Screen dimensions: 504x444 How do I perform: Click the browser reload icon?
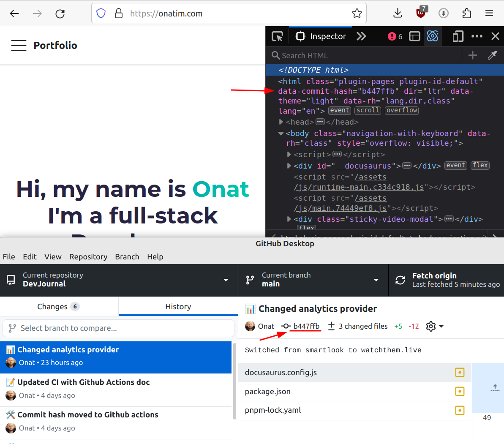(x=60, y=14)
